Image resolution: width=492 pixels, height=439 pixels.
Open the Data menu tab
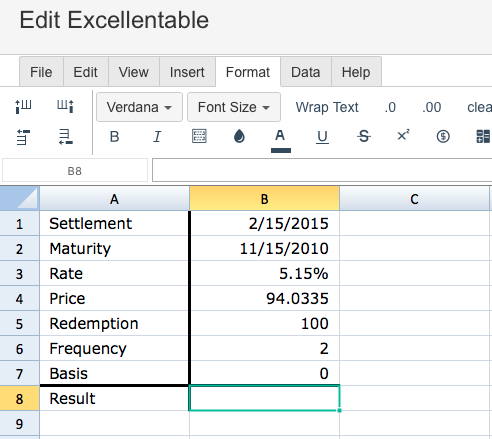point(306,72)
